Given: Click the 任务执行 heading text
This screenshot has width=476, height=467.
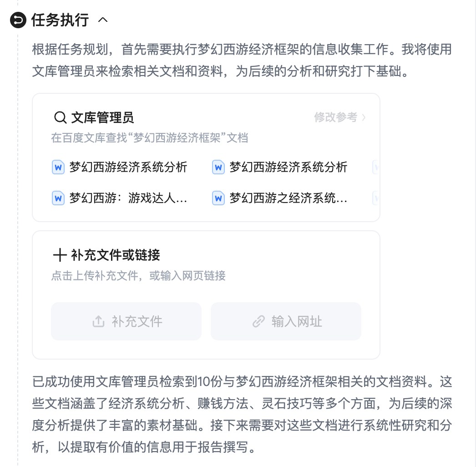Looking at the screenshot, I should [60, 20].
